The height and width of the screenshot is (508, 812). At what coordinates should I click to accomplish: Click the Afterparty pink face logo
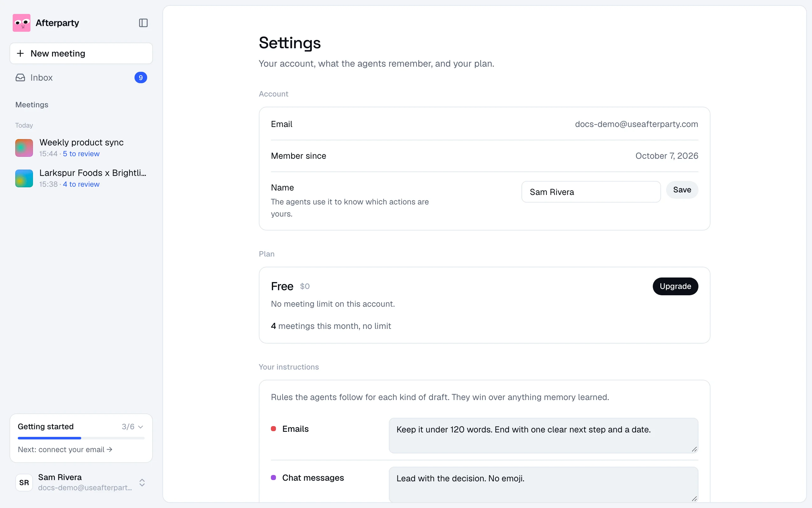[22, 23]
